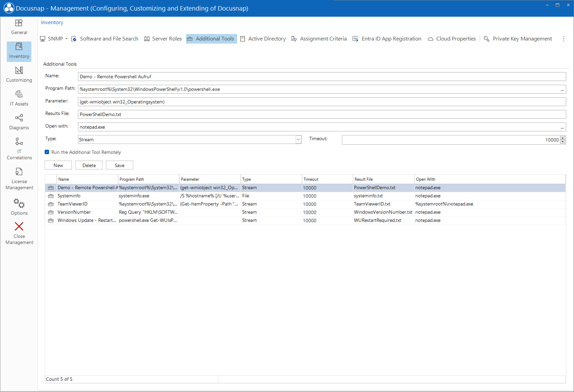The image size is (574, 392).
Task: Click the New button
Action: point(58,165)
